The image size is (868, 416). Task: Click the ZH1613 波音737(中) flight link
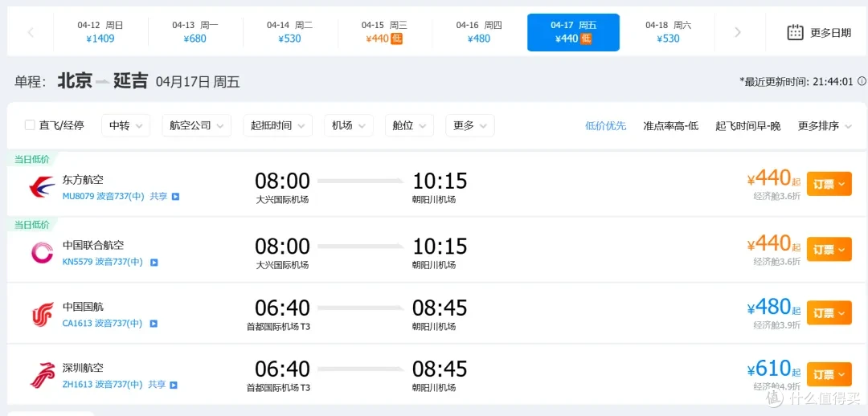(x=102, y=384)
